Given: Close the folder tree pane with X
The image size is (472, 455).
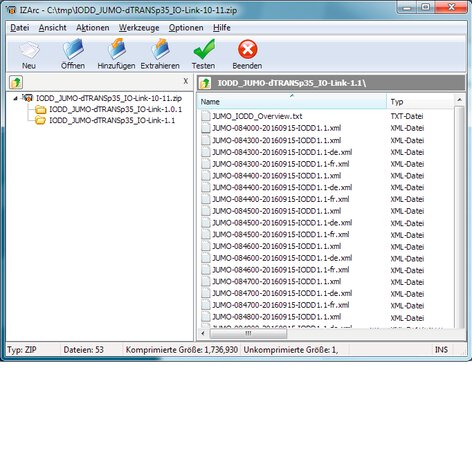Looking at the screenshot, I should (186, 81).
